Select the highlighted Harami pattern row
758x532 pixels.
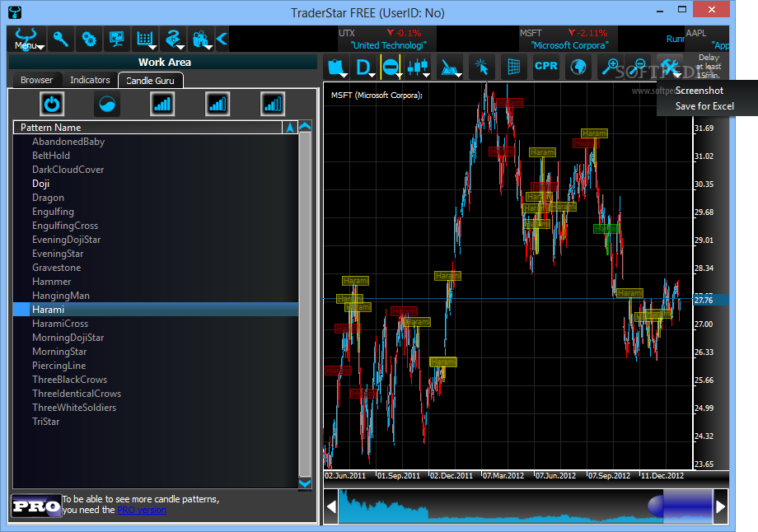click(x=156, y=310)
